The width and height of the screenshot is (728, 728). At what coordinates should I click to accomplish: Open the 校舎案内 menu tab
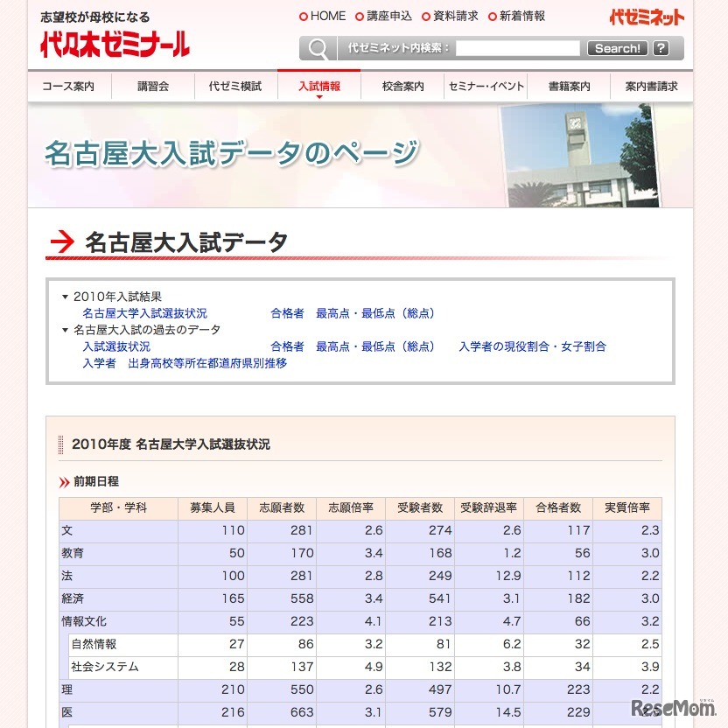tap(402, 87)
